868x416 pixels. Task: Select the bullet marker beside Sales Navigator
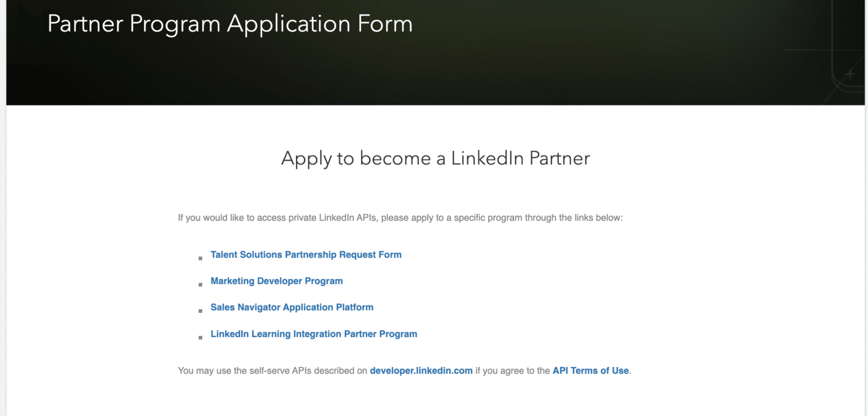coord(200,311)
